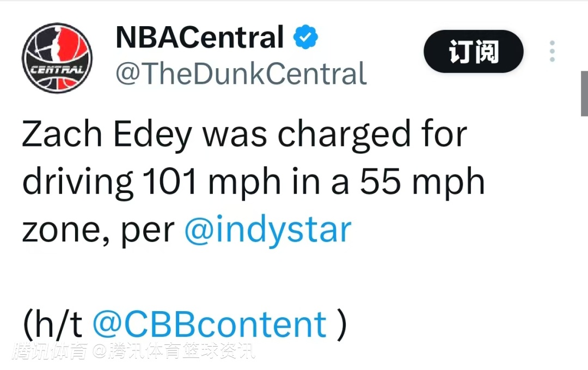Open the NBACentral display name
588x370 pixels.
point(200,37)
